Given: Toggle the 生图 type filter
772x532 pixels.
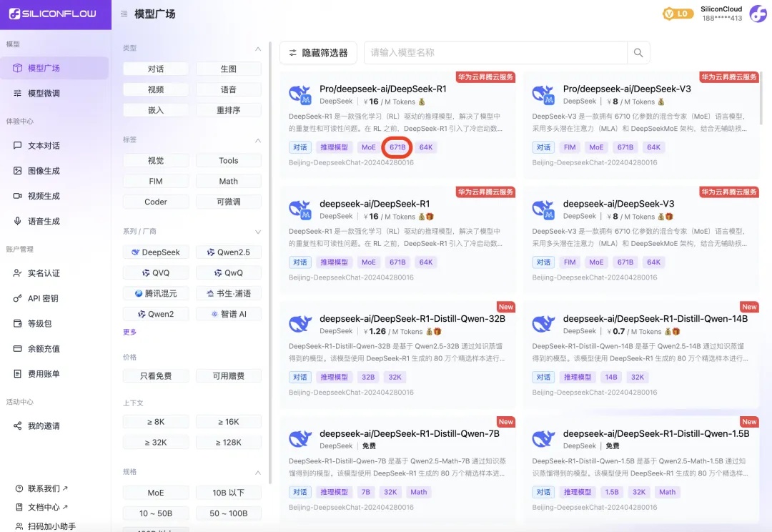Looking at the screenshot, I should click(x=229, y=69).
